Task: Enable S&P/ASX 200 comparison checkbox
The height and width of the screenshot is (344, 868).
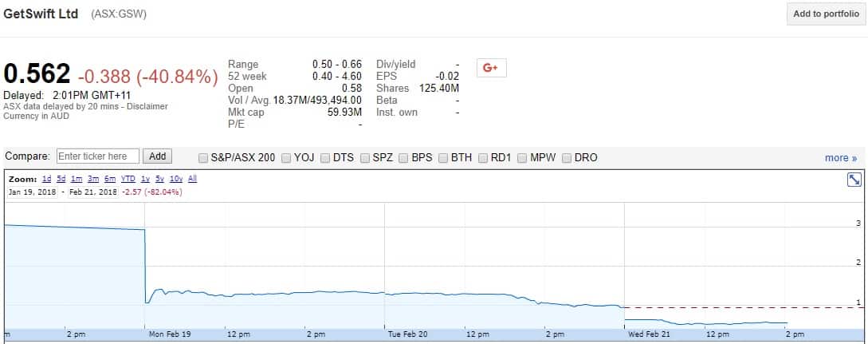Action: click(x=204, y=158)
